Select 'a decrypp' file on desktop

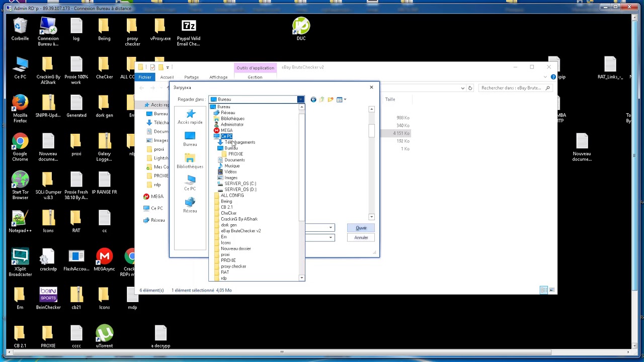(160, 337)
